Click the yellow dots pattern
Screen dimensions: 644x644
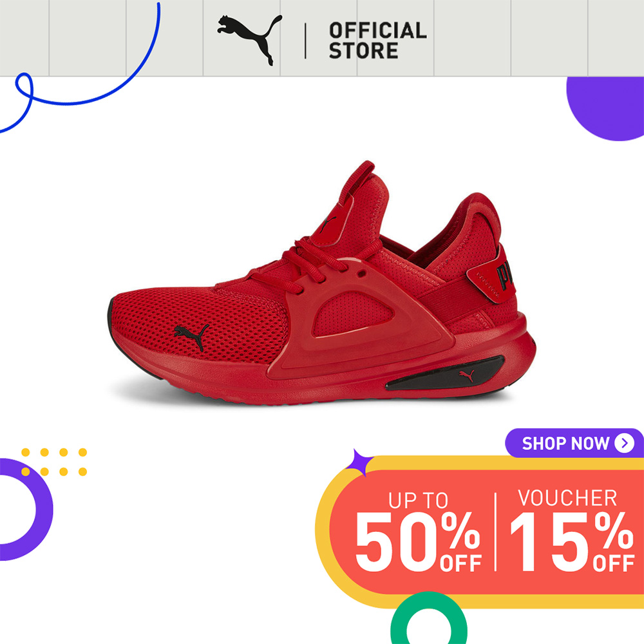tap(54, 462)
